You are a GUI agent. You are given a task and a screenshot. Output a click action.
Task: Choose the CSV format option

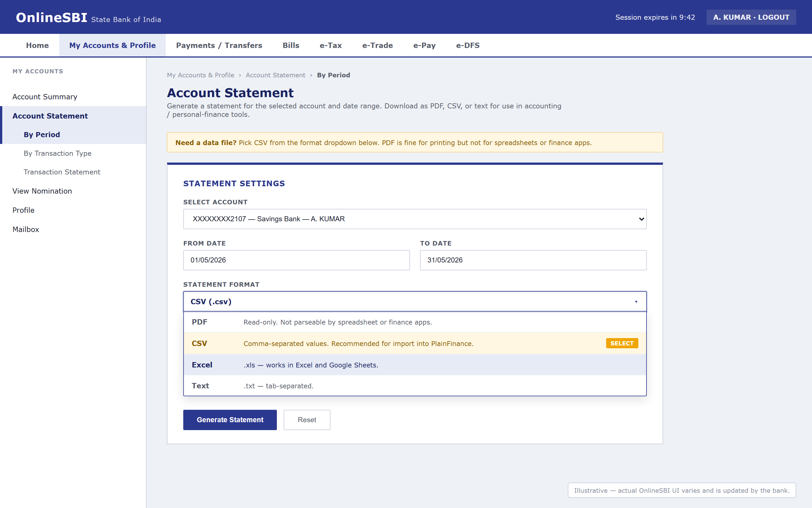click(x=415, y=343)
